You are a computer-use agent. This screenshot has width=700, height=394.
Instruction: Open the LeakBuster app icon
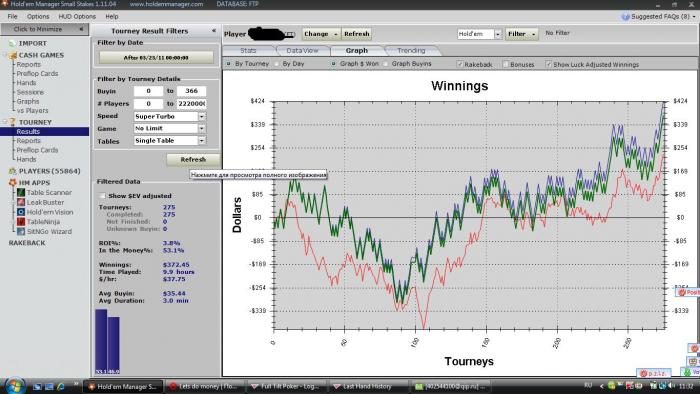tap(21, 202)
